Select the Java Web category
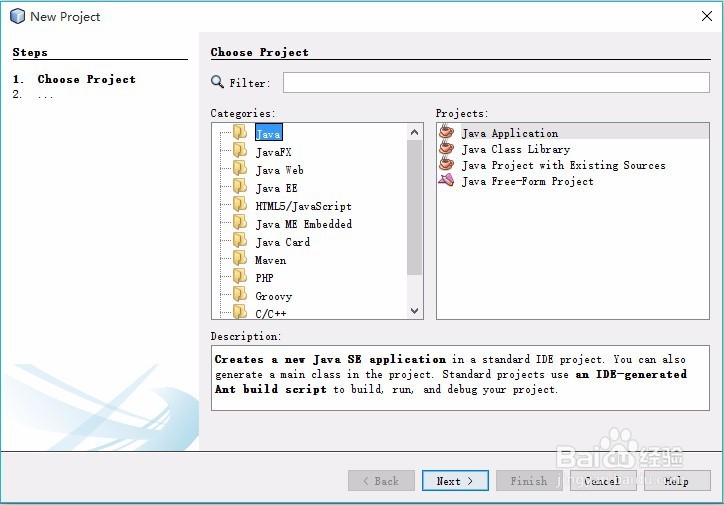This screenshot has height=505, width=724. pos(279,170)
